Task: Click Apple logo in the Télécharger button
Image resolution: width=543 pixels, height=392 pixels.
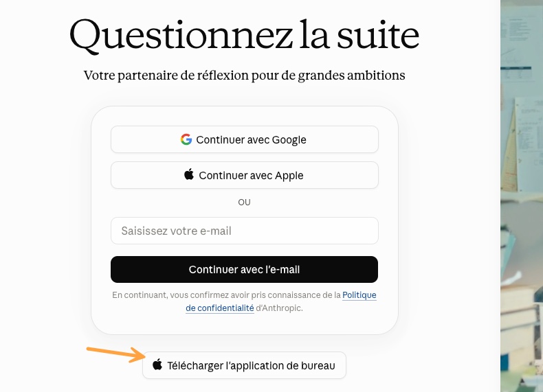Action: (157, 365)
